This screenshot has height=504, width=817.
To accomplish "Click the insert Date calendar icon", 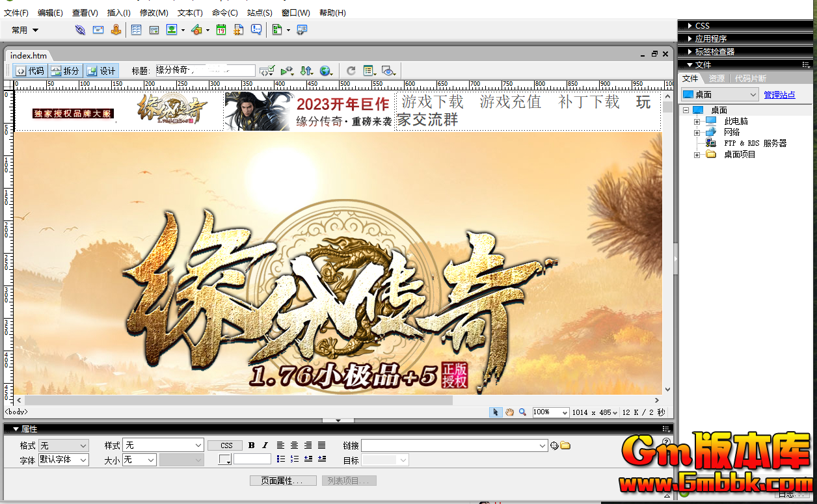I will pos(221,30).
